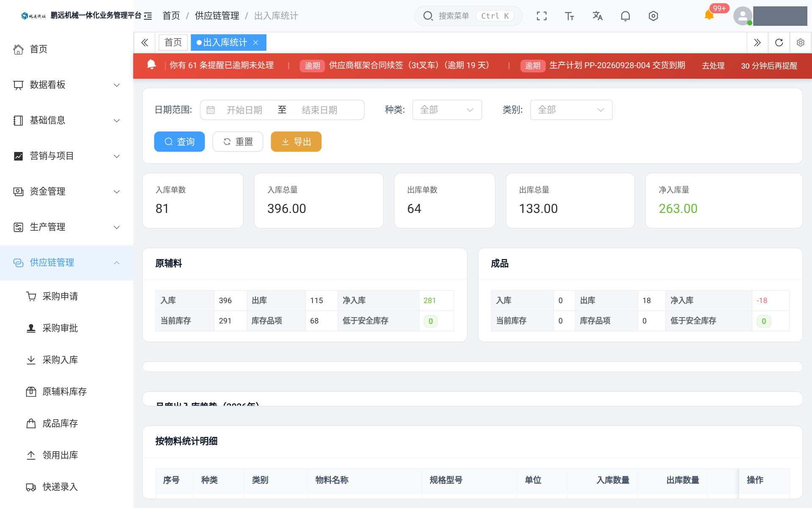This screenshot has width=812, height=508.
Task: Click the 搜索菜单 search box
Action: [468, 16]
